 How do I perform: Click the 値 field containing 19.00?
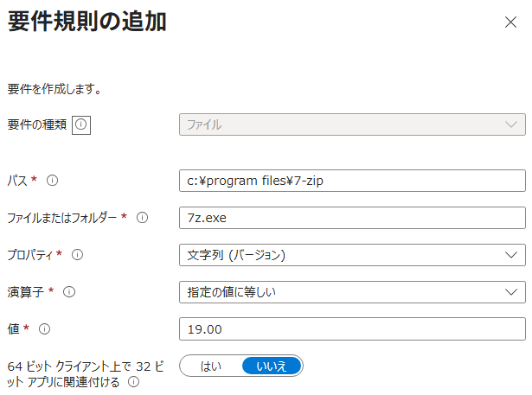pyautogui.click(x=352, y=329)
